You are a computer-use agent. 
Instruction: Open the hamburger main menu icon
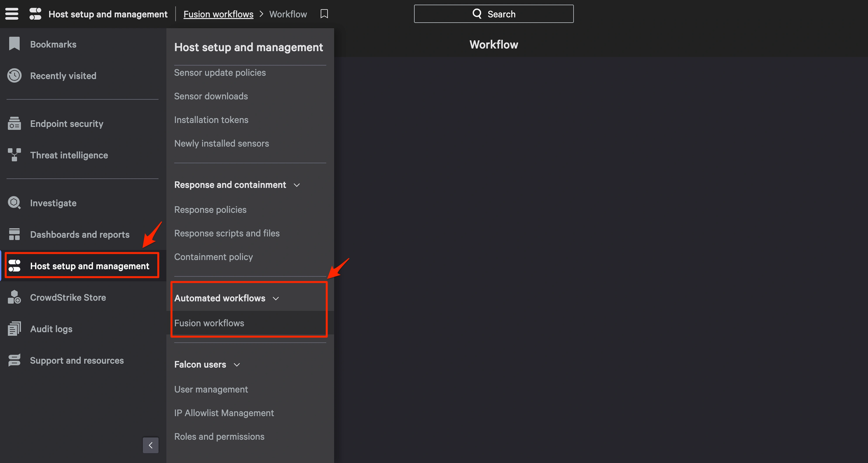(12, 14)
